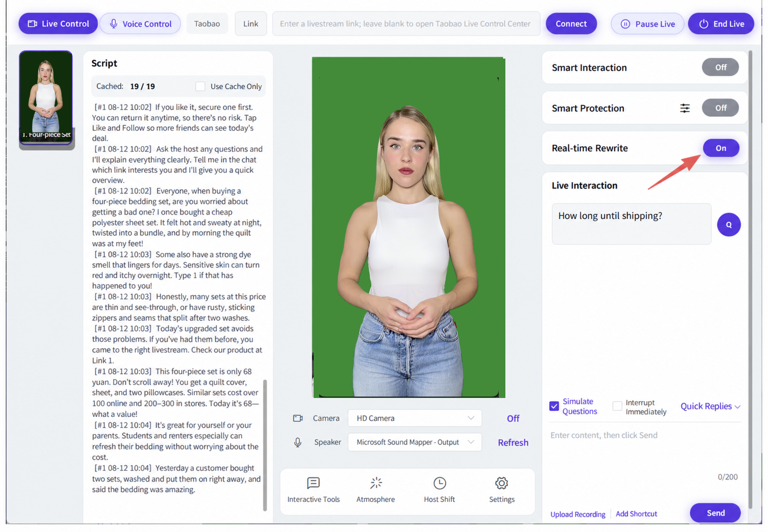
Task: Click Refresh next to the speaker dropdown
Action: point(513,442)
